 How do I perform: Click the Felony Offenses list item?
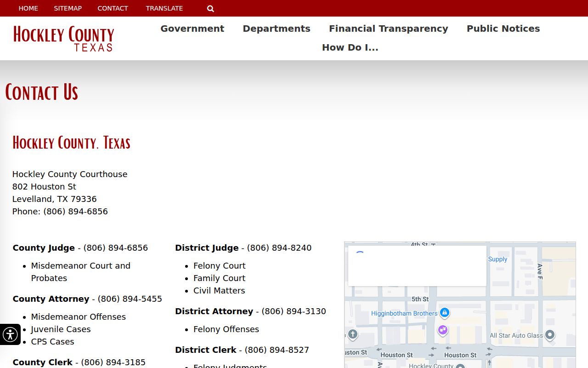click(x=226, y=329)
